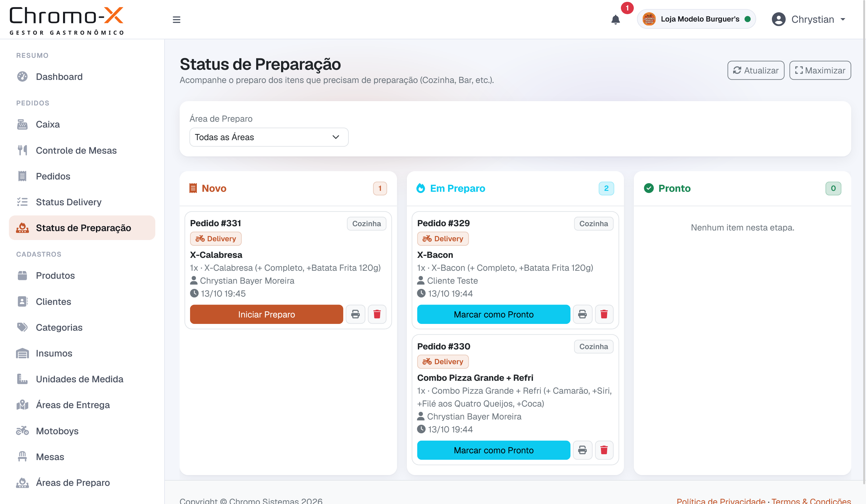Open Produtos menu entry

[x=82, y=275]
